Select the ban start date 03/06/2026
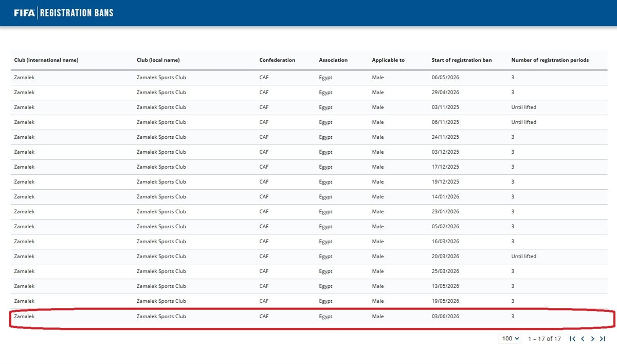The image size is (617, 364). tap(445, 317)
